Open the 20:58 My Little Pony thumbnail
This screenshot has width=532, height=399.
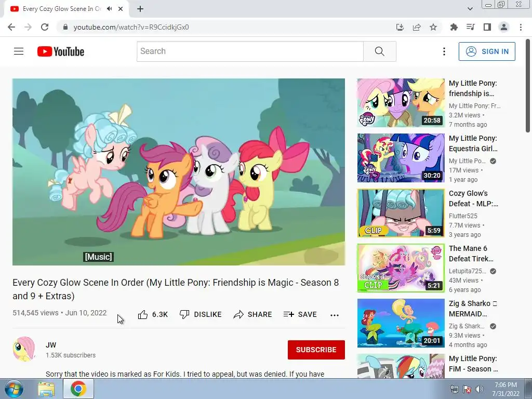coord(401,103)
